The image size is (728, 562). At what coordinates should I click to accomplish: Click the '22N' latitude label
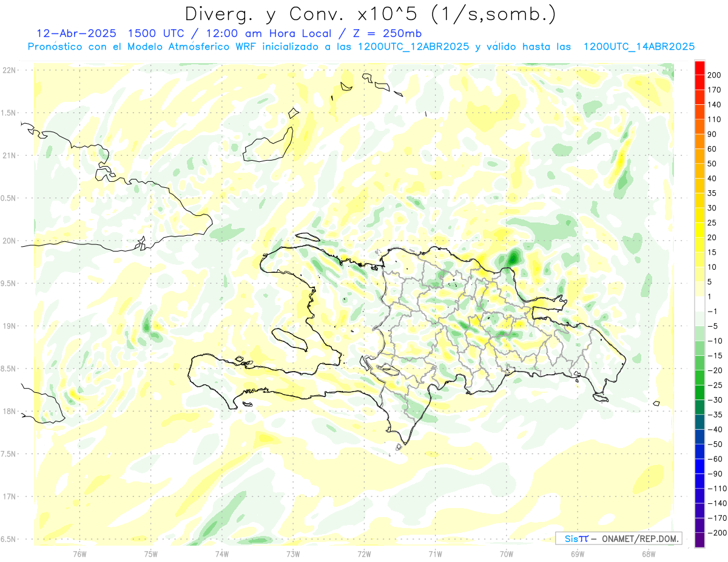(x=9, y=70)
